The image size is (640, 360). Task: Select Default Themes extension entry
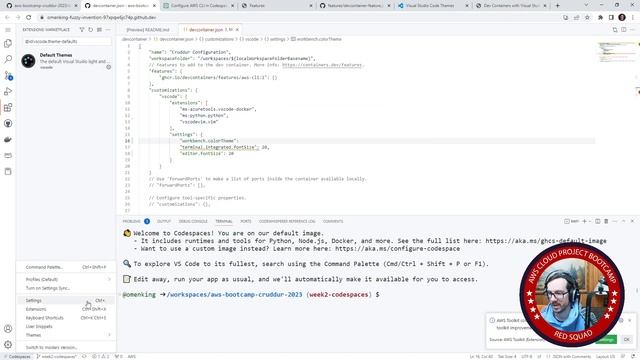tap(67, 61)
